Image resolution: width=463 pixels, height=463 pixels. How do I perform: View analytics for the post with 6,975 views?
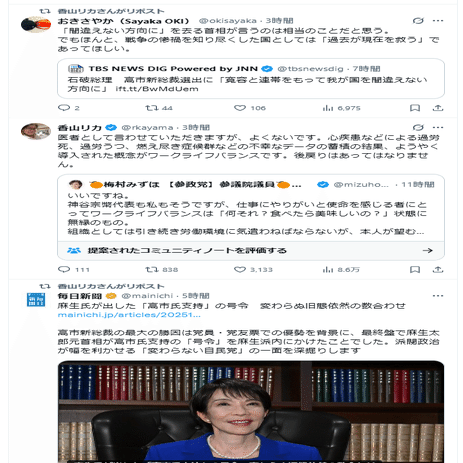pyautogui.click(x=341, y=108)
